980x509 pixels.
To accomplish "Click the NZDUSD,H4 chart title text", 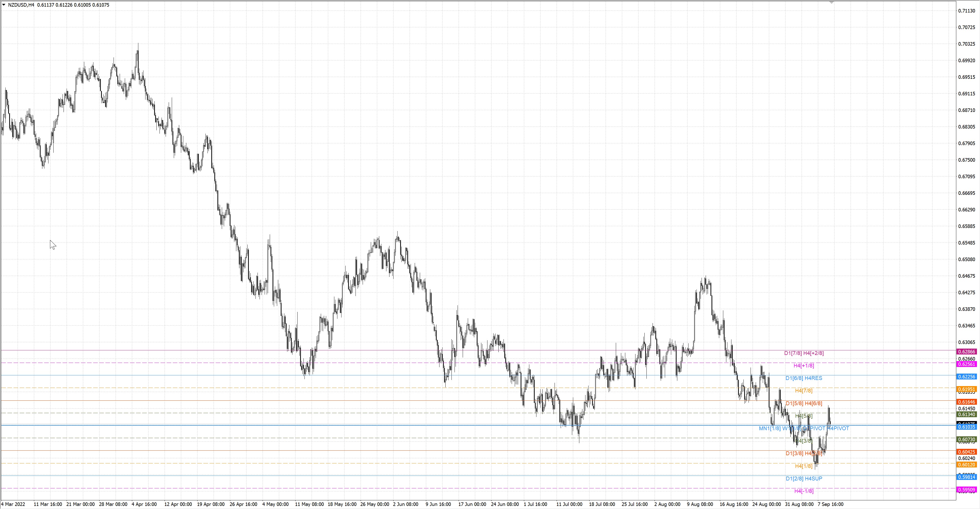I will click(x=21, y=5).
